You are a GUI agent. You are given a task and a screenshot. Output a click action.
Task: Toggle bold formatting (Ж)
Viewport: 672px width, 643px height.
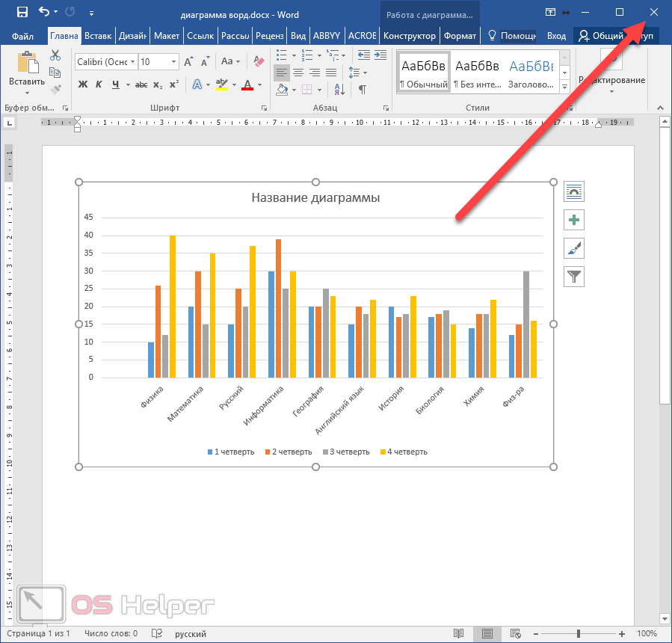83,84
